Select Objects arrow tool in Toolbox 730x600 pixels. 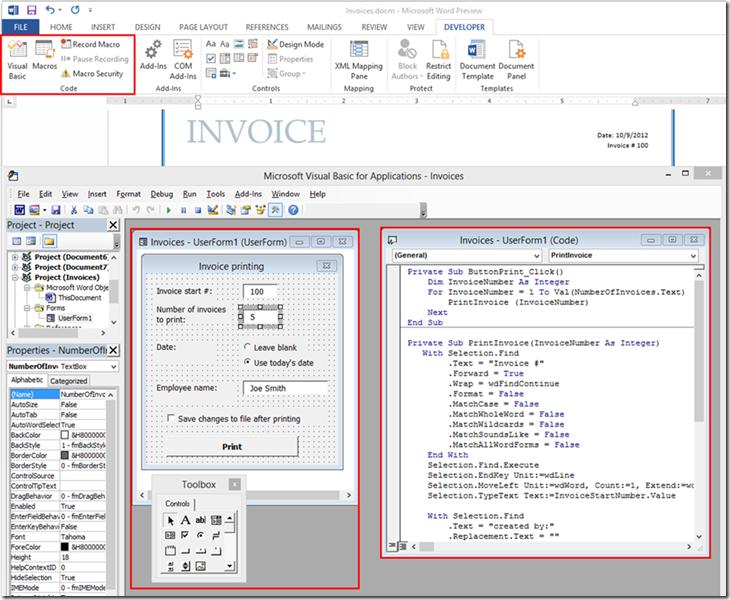[x=170, y=520]
